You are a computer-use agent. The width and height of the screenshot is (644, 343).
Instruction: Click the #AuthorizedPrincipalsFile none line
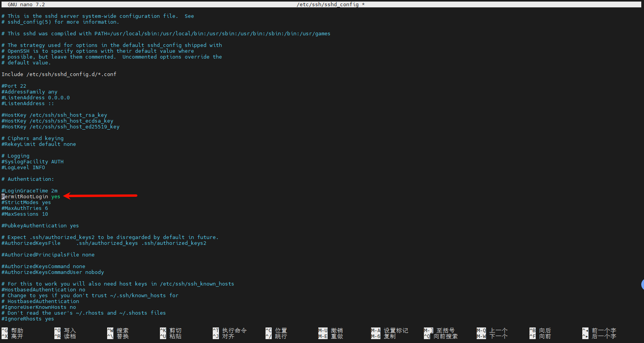coord(48,255)
